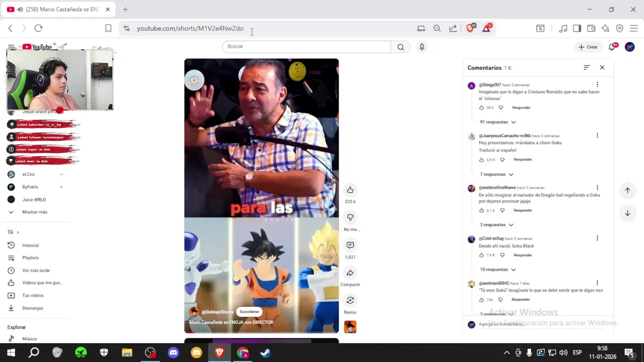Reply to Cold-sn5ug with Responder
The width and height of the screenshot is (644, 362).
pyautogui.click(x=523, y=255)
